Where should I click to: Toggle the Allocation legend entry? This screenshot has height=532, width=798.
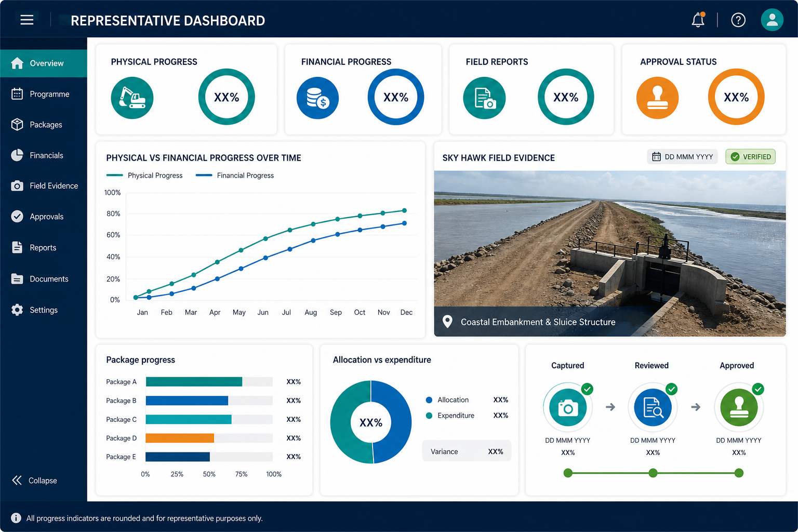click(447, 400)
